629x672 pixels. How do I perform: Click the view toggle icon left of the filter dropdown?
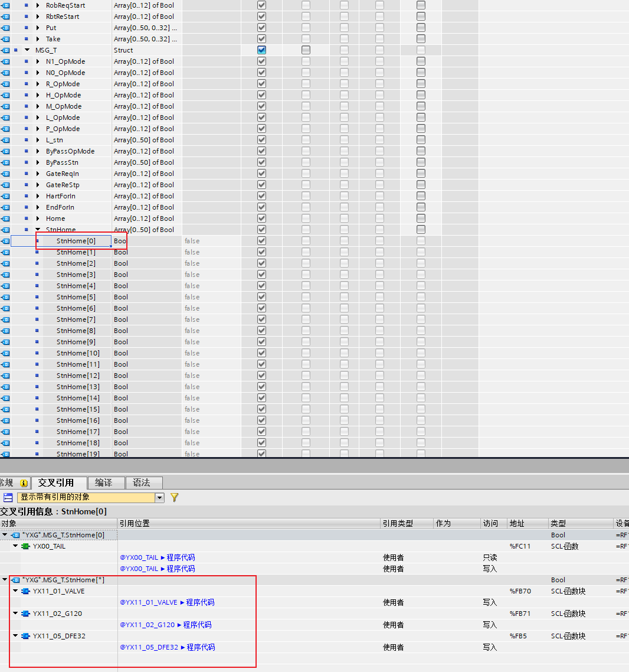point(8,498)
